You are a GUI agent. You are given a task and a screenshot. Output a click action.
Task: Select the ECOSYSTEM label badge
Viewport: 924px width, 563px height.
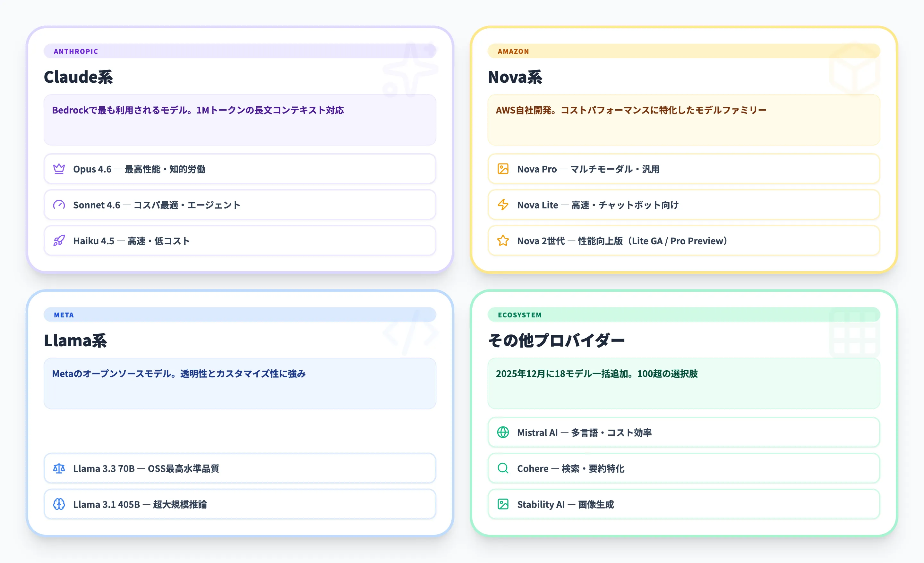(x=684, y=315)
